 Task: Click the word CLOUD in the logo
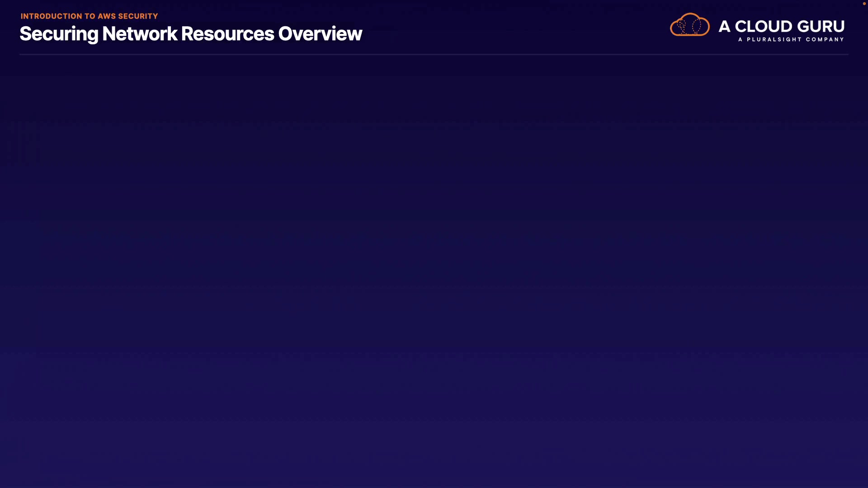pos(764,27)
